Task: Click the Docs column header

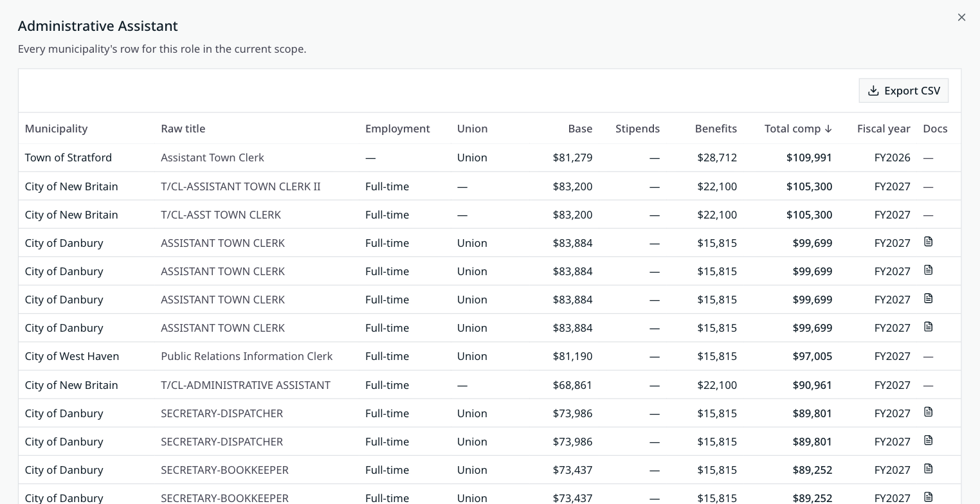Action: pyautogui.click(x=935, y=129)
